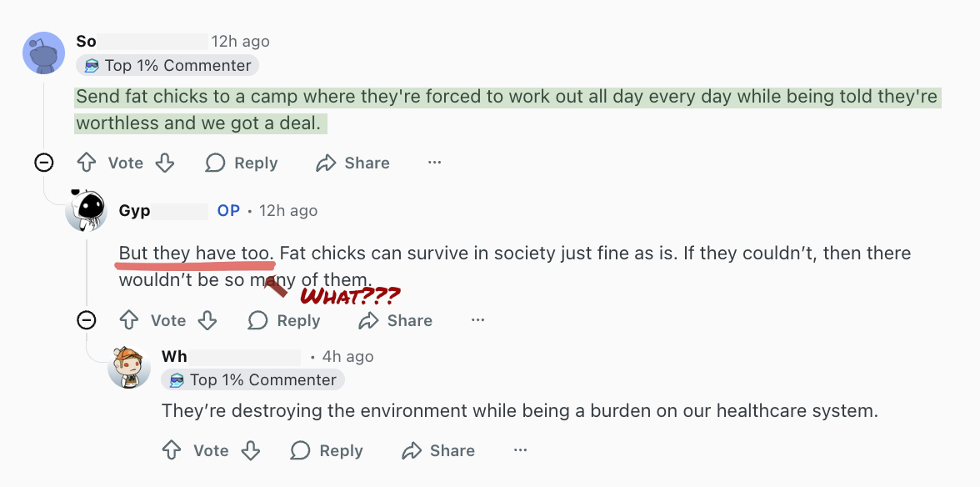980x487 pixels.
Task: Open the overflow menu on Gyp's reply
Action: click(477, 320)
